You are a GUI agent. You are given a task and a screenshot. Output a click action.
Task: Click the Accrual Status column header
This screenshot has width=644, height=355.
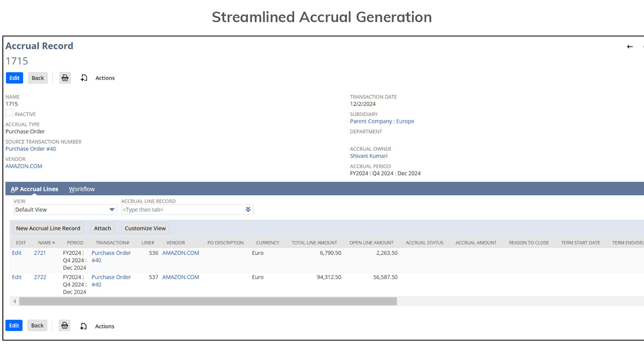[425, 243]
